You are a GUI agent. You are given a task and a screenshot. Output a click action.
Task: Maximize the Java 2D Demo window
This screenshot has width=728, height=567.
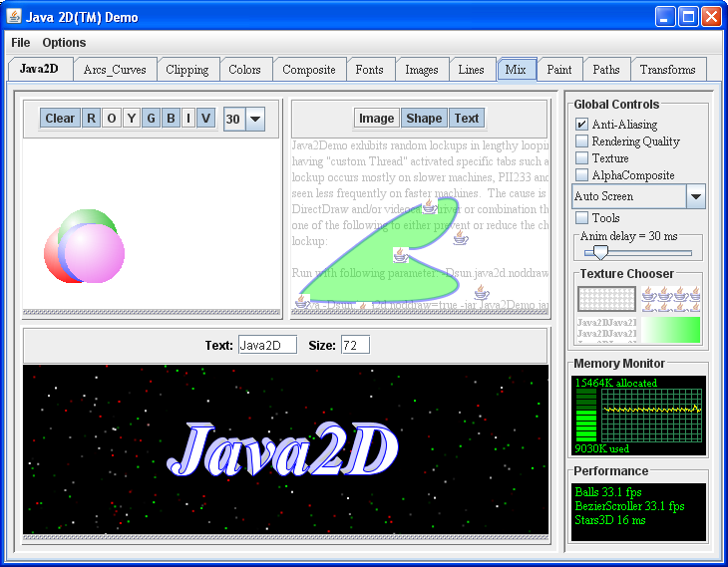point(688,17)
